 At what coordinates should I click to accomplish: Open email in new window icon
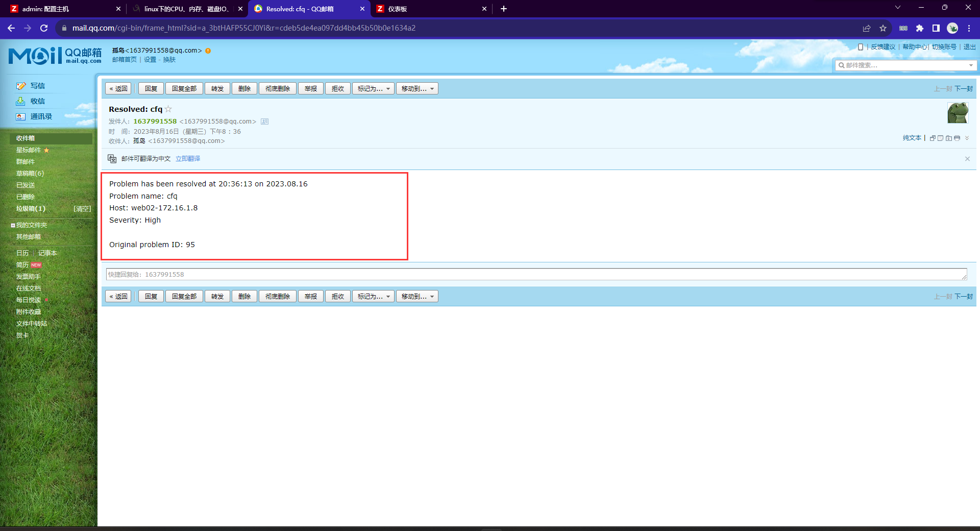click(933, 138)
